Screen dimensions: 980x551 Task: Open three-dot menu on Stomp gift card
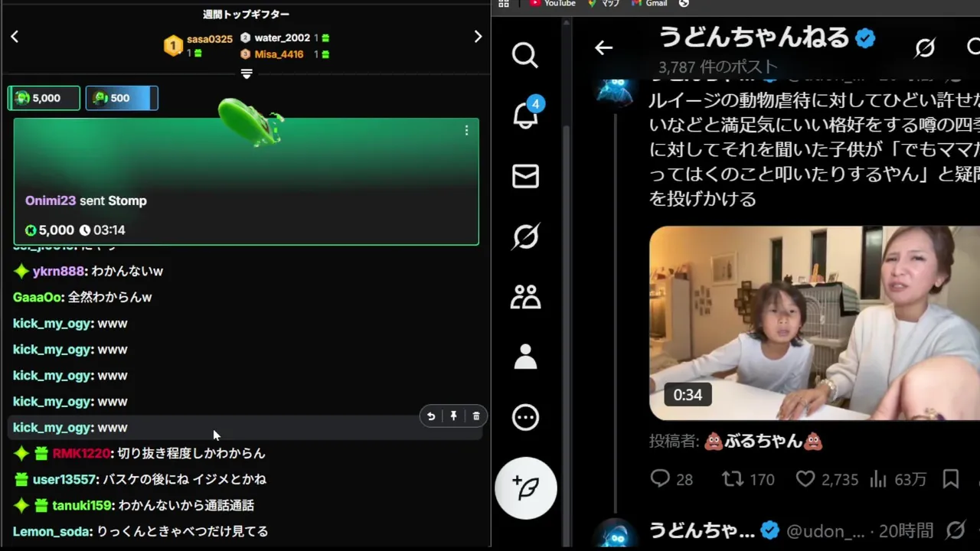(466, 131)
